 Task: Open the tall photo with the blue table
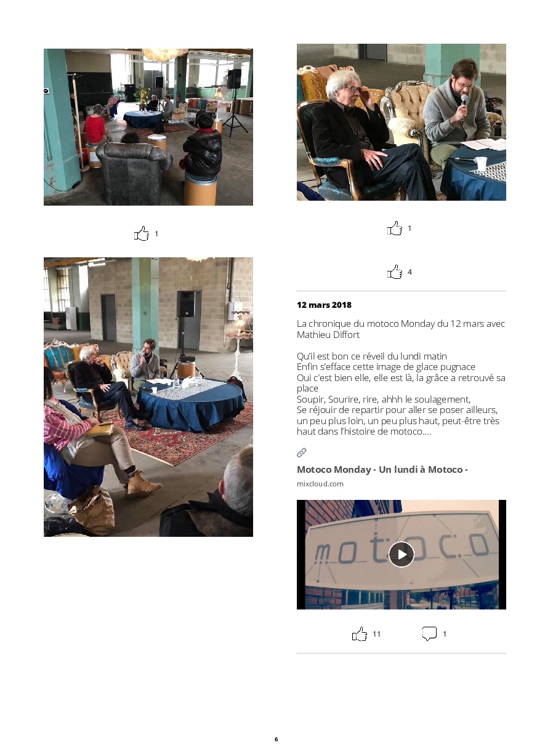[x=148, y=397]
